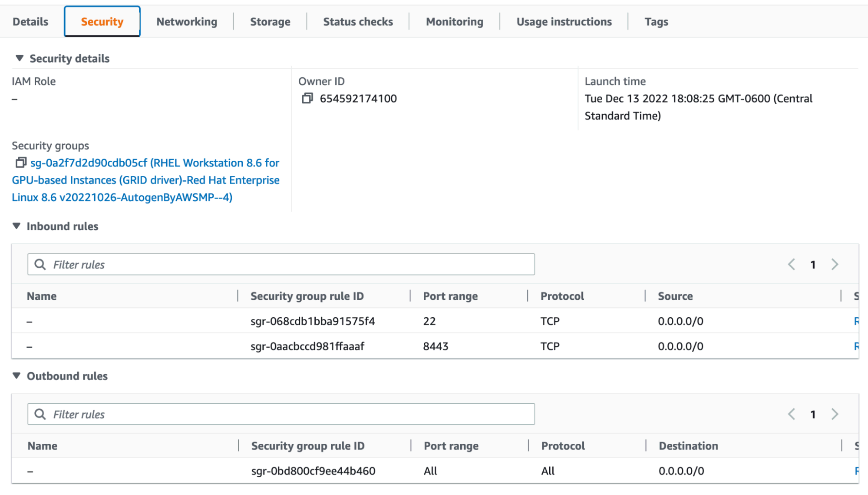Collapse the Inbound rules section
Image resolution: width=868 pixels, height=495 pixels.
click(x=17, y=226)
